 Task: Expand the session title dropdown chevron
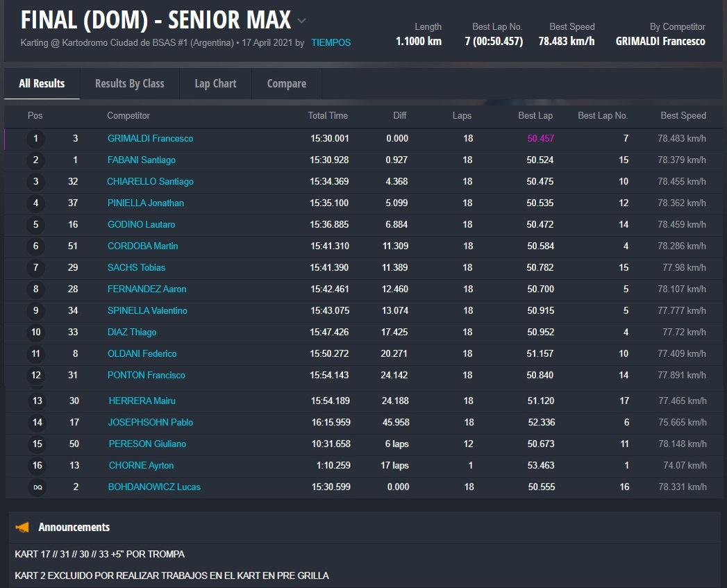pyautogui.click(x=301, y=21)
